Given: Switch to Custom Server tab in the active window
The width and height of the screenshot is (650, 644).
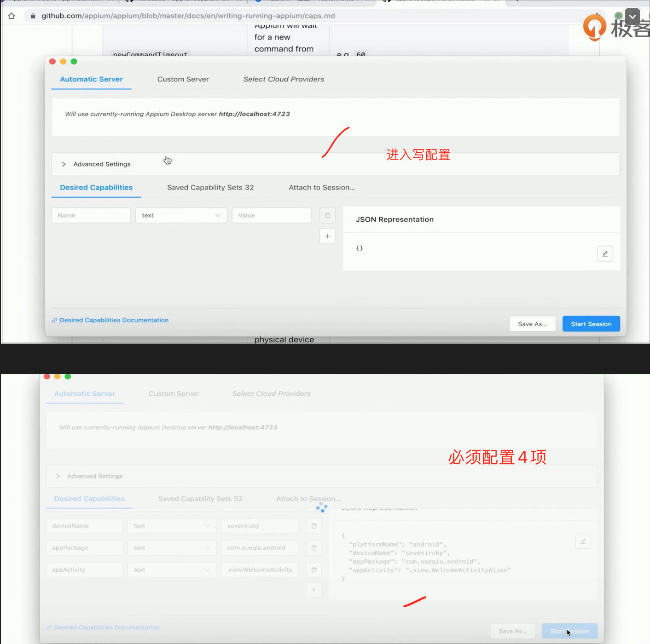Looking at the screenshot, I should click(x=183, y=79).
